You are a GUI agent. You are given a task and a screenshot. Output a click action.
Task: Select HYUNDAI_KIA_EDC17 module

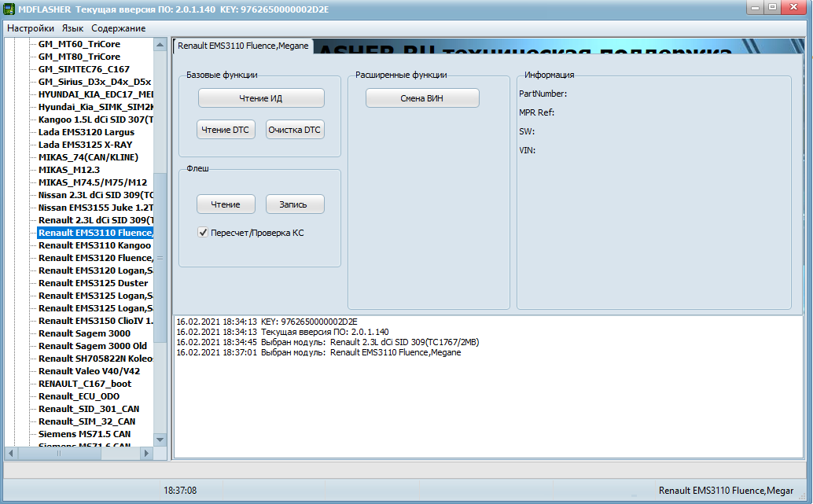point(96,94)
